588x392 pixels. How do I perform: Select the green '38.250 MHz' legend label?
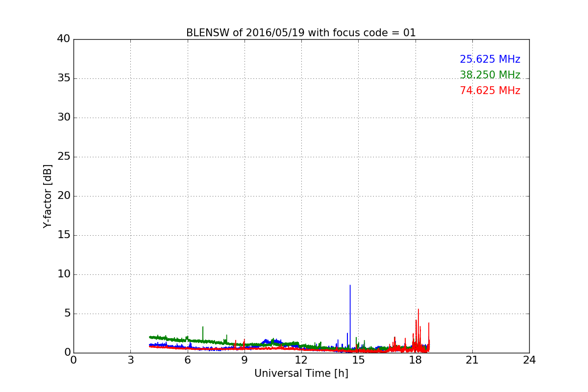(x=490, y=75)
